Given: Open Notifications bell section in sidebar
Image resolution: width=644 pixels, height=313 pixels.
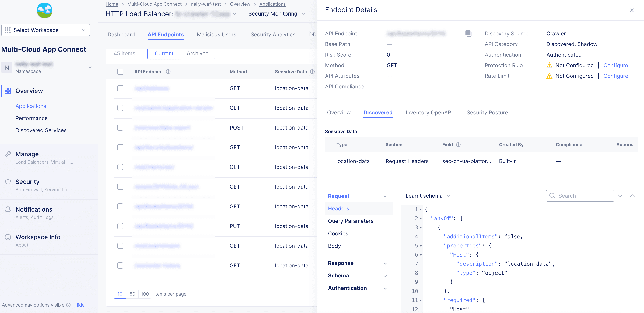Looking at the screenshot, I should [8, 209].
